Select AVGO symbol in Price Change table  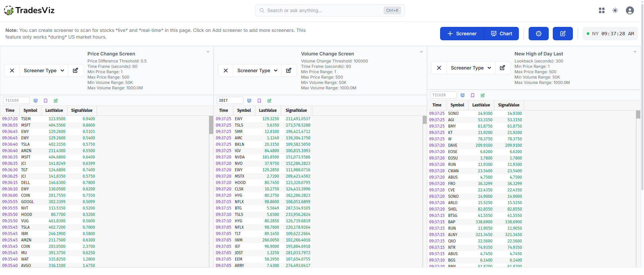26,265
